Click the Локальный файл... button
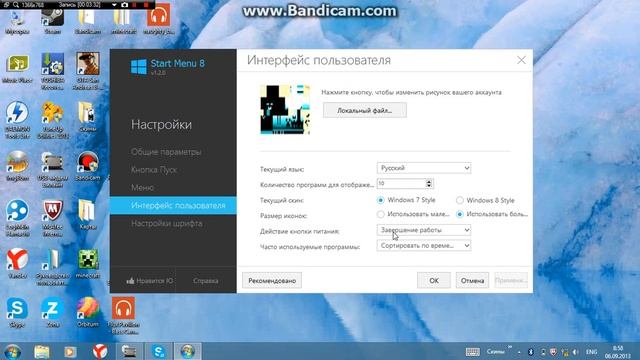Image resolution: width=640 pixels, height=360 pixels. pos(364,110)
